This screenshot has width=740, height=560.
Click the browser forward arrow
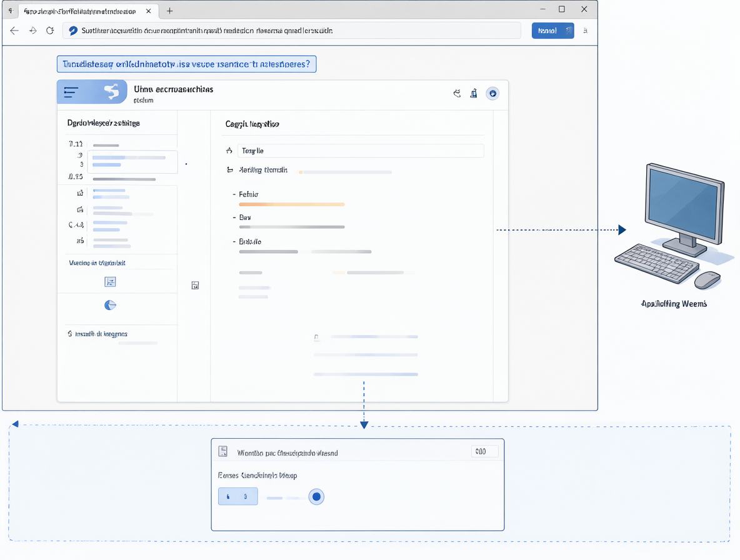tap(32, 31)
